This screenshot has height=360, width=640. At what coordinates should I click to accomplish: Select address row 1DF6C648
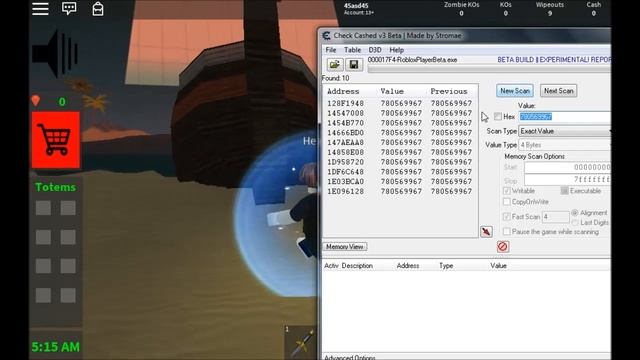[x=400, y=172]
